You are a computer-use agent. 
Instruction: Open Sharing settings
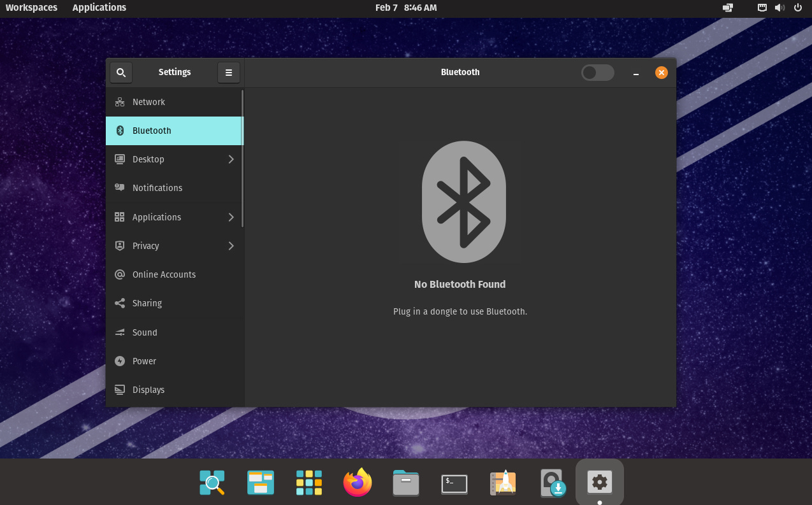(x=174, y=303)
